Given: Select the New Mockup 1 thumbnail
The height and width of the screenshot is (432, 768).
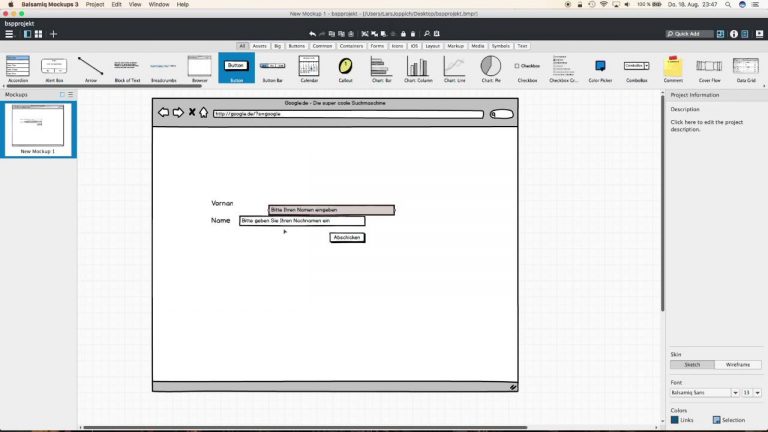Looking at the screenshot, I should point(38,129).
